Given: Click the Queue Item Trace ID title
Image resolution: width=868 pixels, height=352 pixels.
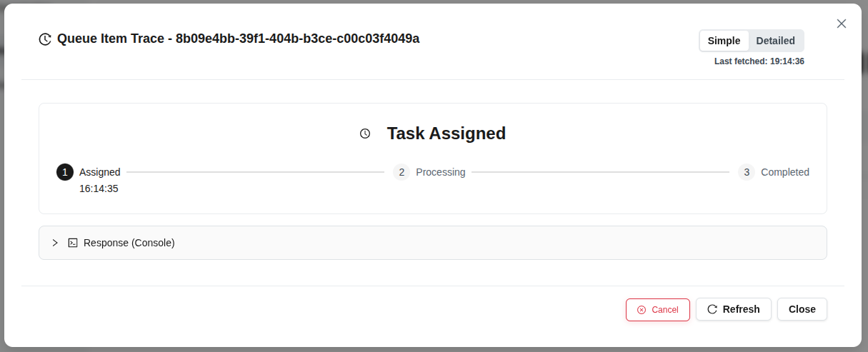Looking at the screenshot, I should [238, 39].
